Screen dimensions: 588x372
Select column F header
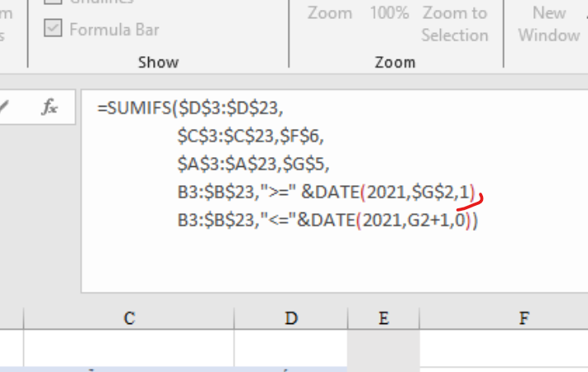[523, 318]
